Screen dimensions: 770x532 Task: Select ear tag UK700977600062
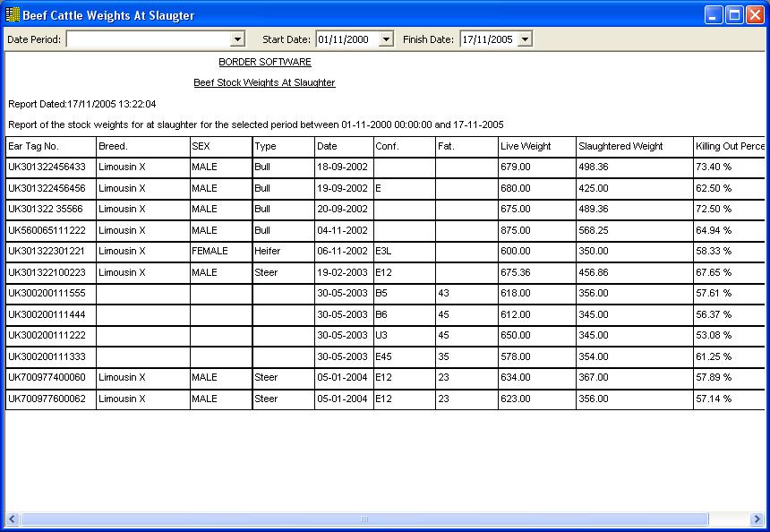(47, 399)
